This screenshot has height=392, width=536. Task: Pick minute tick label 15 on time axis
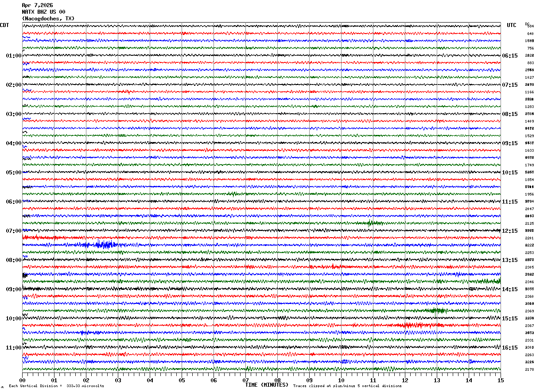coord(501,380)
